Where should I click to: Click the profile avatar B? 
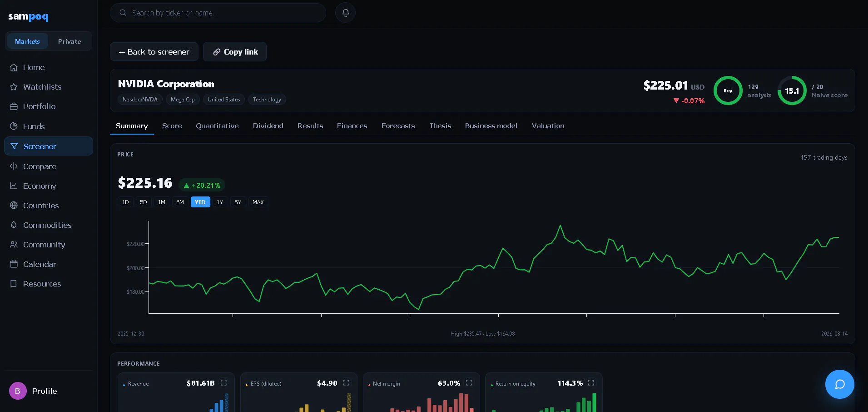coord(18,391)
